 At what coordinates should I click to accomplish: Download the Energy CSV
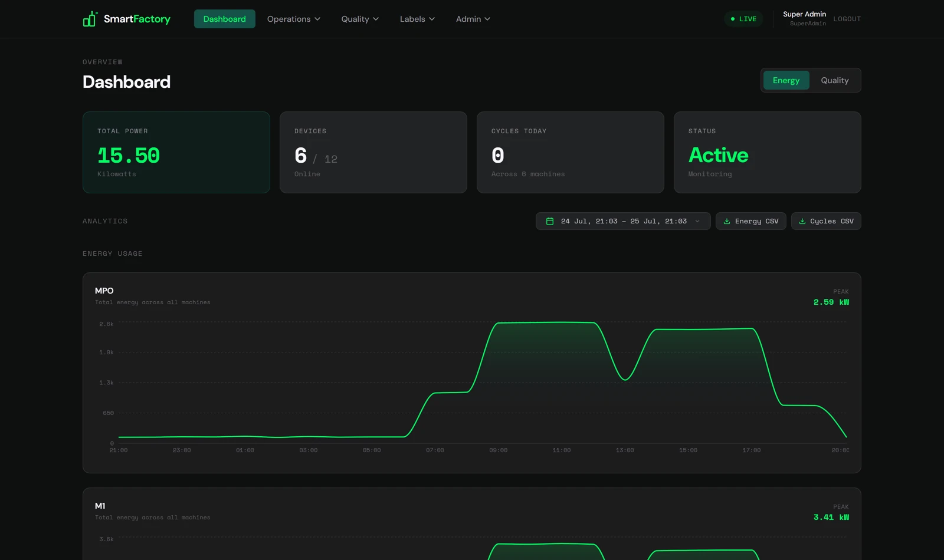point(751,221)
